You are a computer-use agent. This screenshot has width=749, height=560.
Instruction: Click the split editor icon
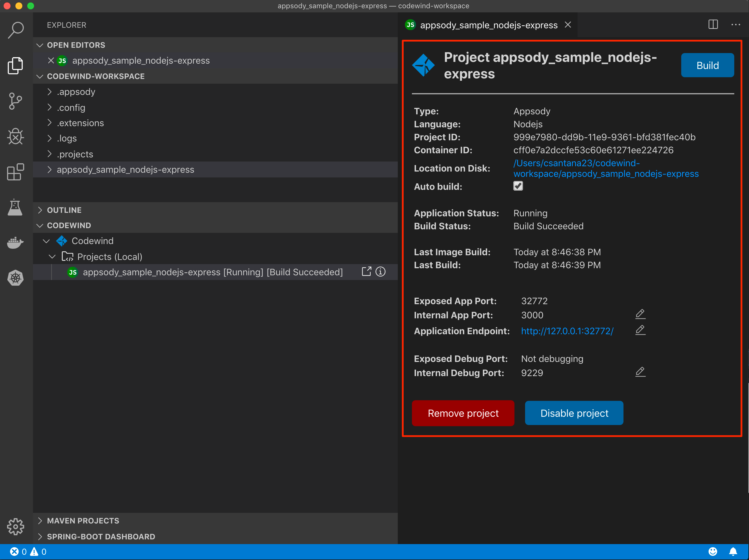click(x=713, y=25)
